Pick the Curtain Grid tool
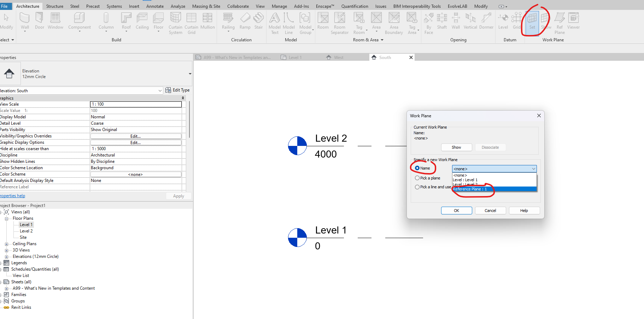The image size is (644, 319). (x=191, y=23)
